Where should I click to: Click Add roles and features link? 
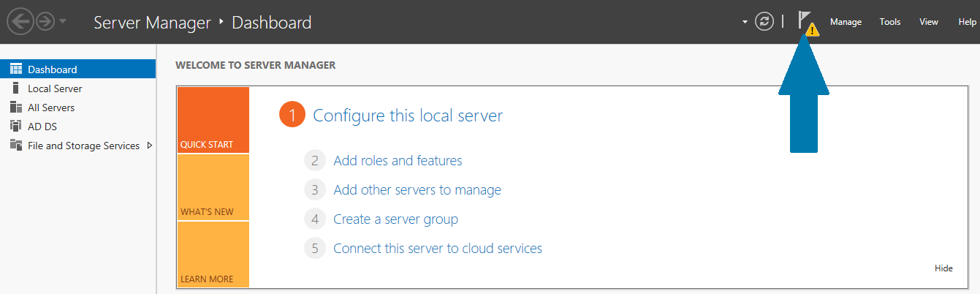click(398, 160)
